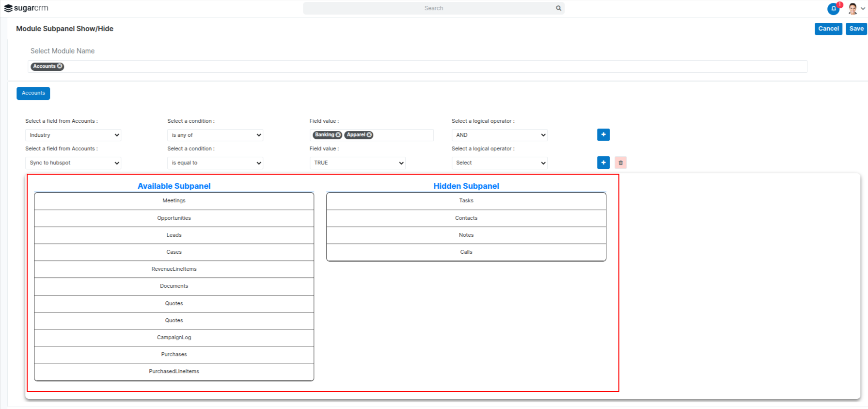Viewport: 868px width, 409px height.
Task: Expand the 'is any of' condition dropdown
Action: click(x=215, y=135)
